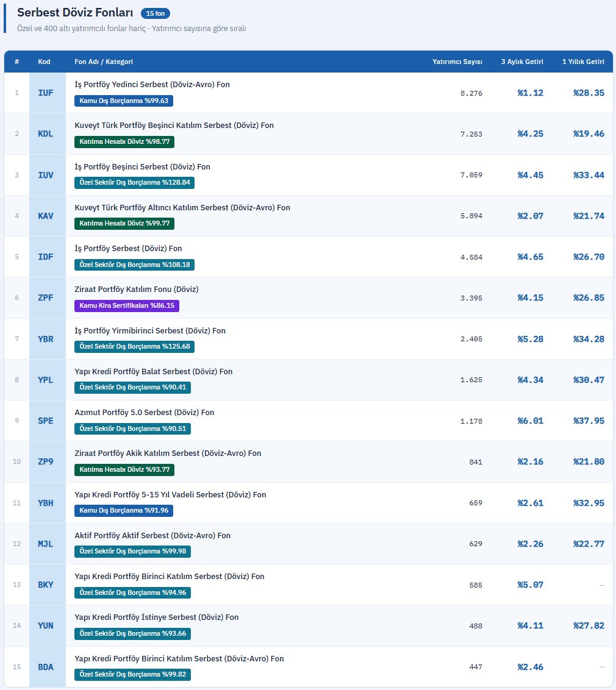The height and width of the screenshot is (690, 616).
Task: Click the Özel Sektör Dış Borçlanma %125.68 tag
Action: pos(134,347)
